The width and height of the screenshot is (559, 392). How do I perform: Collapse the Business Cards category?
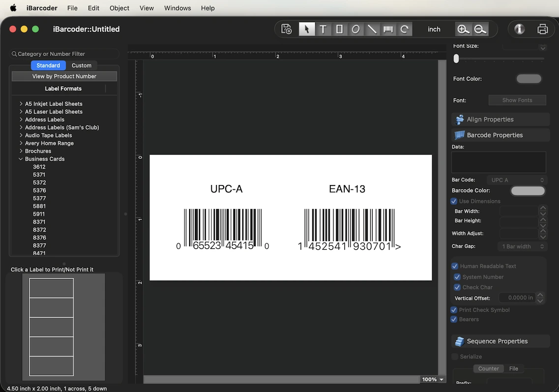21,159
